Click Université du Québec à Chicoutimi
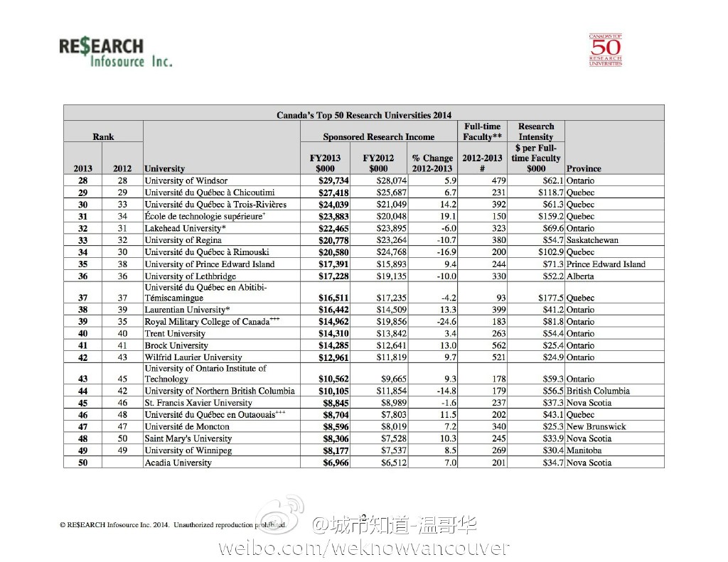Viewport: 728px width, 562px height. pos(210,193)
